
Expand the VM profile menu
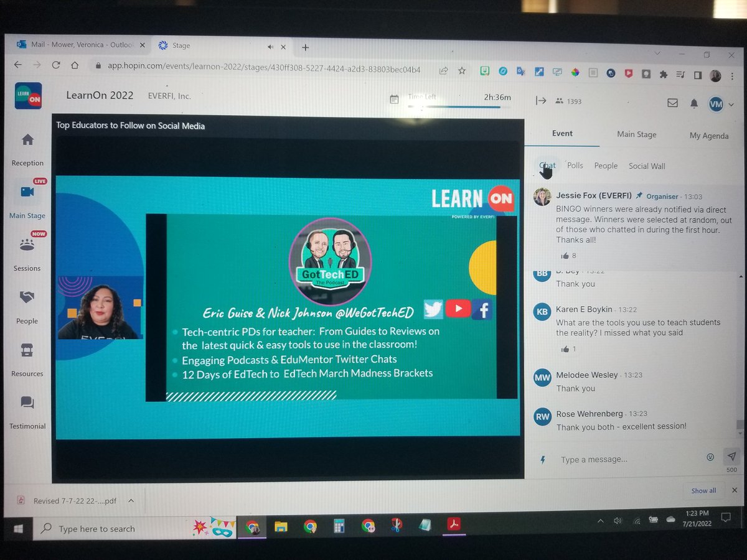pyautogui.click(x=731, y=105)
